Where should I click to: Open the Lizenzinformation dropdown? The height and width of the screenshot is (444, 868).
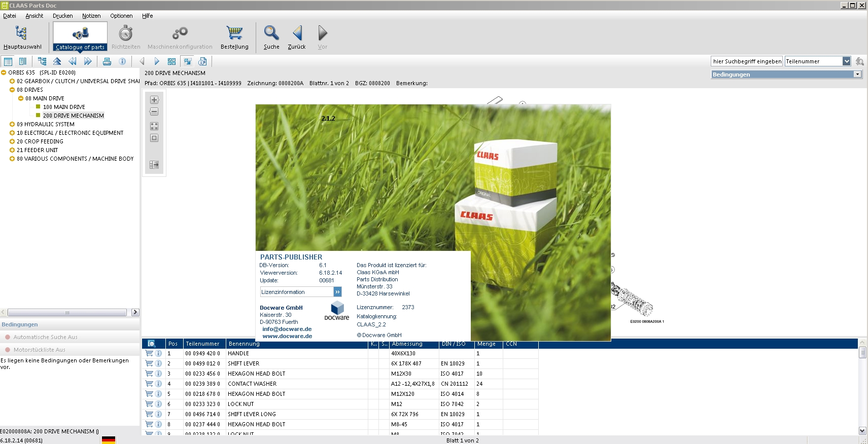point(337,292)
